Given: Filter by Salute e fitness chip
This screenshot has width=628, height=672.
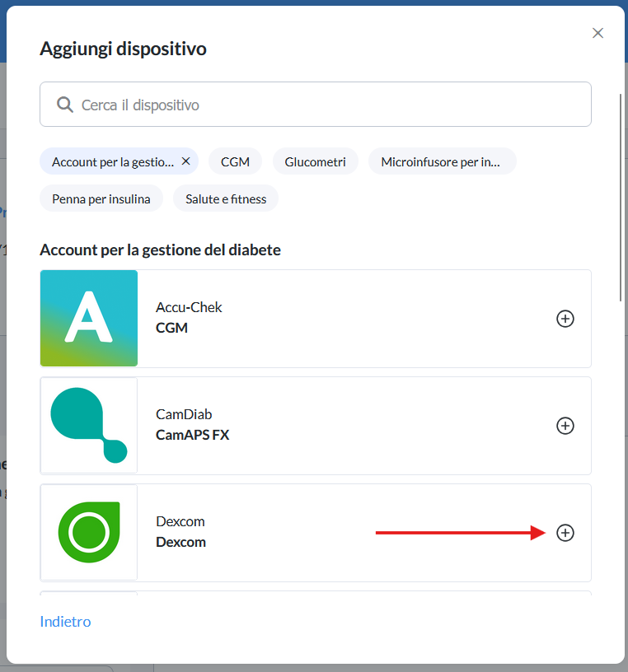Looking at the screenshot, I should (x=226, y=198).
